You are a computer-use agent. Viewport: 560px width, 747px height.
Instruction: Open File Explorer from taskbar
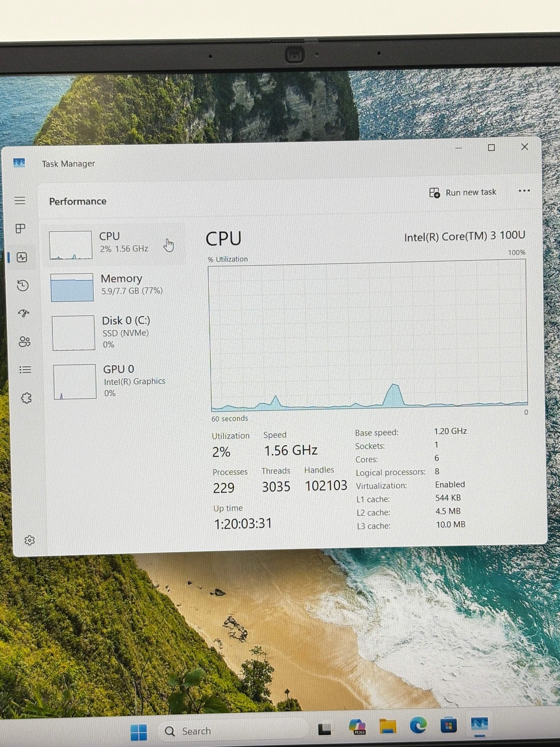[388, 726]
